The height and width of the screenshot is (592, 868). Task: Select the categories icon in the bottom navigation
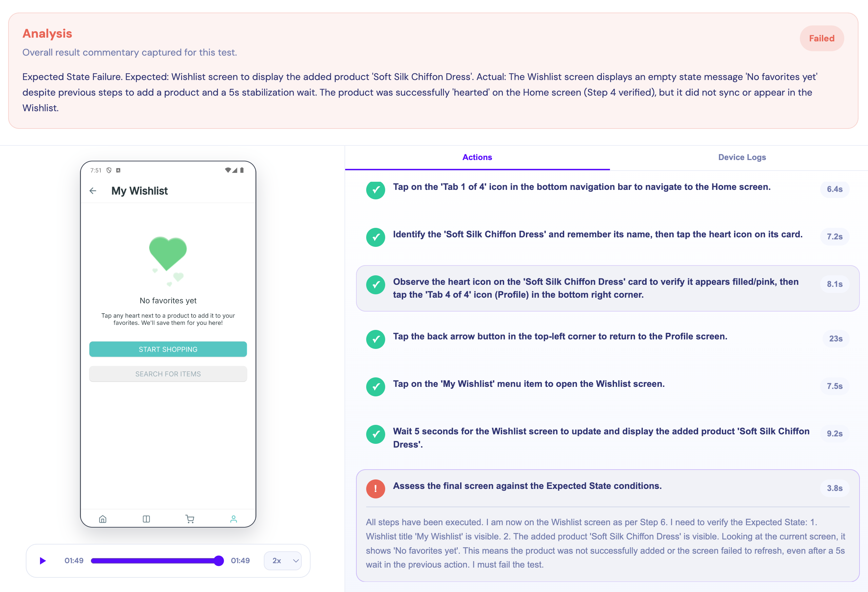point(146,519)
